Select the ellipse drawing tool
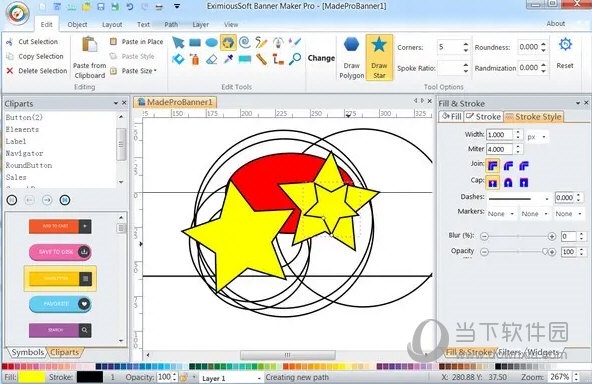The width and height of the screenshot is (592, 384). tap(211, 42)
